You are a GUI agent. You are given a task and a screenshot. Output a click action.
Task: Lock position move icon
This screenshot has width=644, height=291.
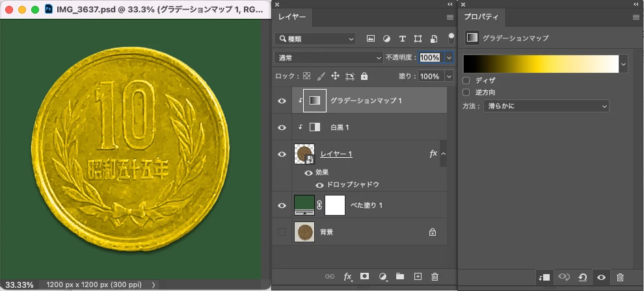point(335,76)
